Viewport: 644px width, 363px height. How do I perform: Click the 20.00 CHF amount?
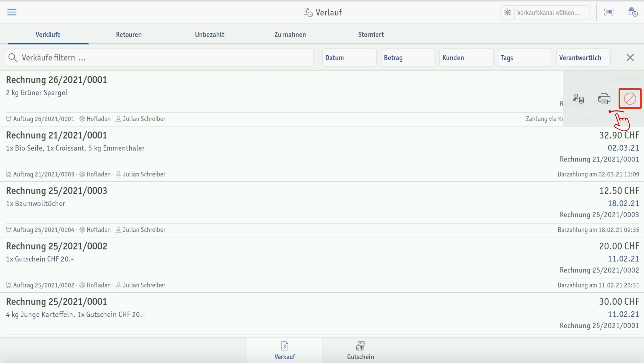619,246
